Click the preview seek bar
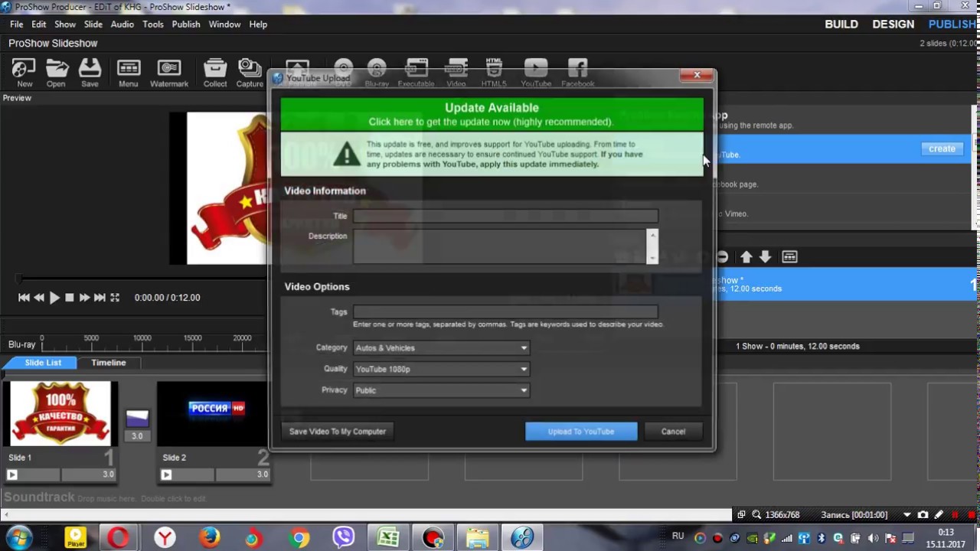 tap(142, 280)
